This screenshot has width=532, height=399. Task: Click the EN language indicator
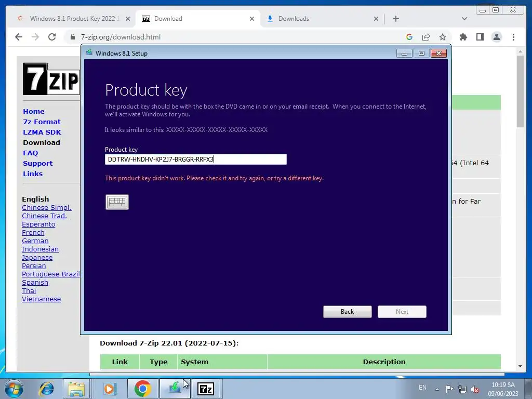pyautogui.click(x=422, y=388)
